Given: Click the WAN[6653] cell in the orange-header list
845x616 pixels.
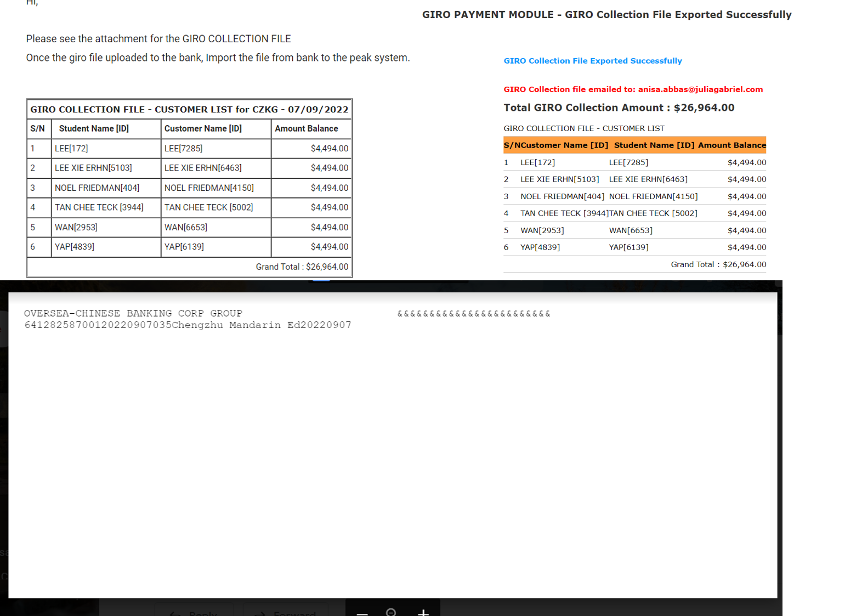Looking at the screenshot, I should pyautogui.click(x=631, y=230).
